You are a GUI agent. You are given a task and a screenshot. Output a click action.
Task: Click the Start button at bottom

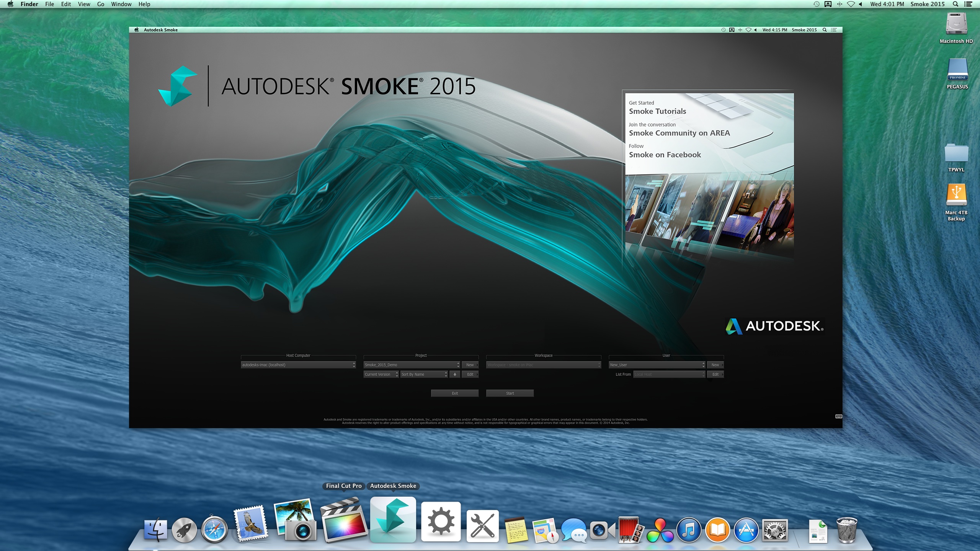(510, 393)
